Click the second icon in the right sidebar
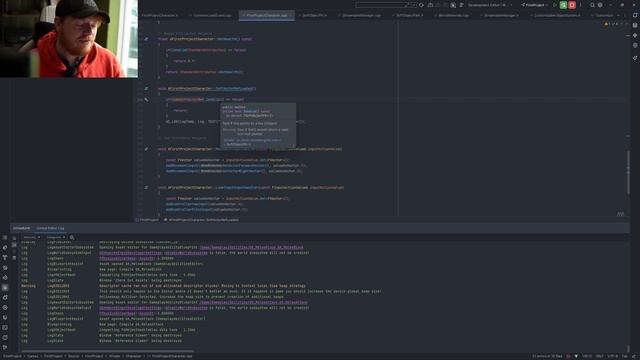640x360 pixels. (635, 25)
